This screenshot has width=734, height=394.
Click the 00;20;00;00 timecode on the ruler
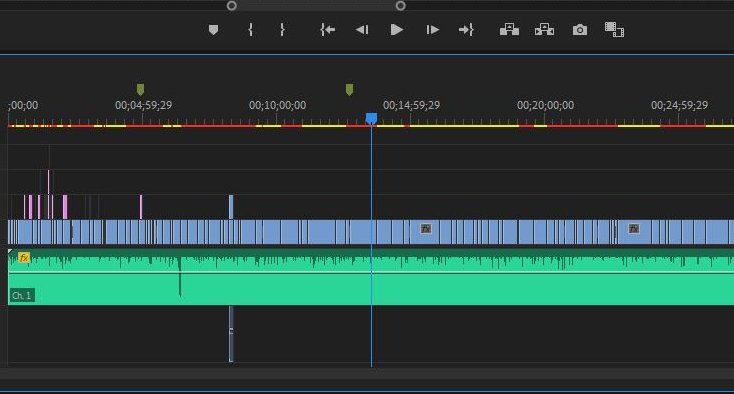(x=545, y=105)
